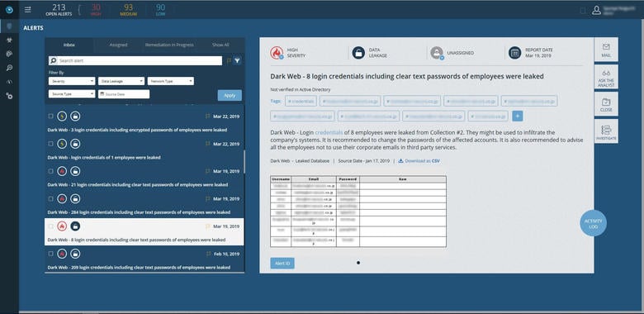
Task: Check the 284 login credentials alert checkbox
Action: 50,199
